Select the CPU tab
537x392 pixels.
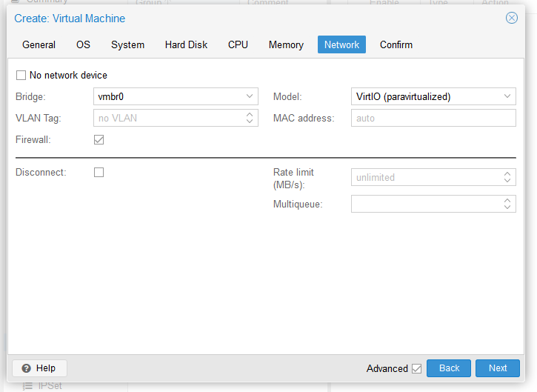tap(238, 44)
